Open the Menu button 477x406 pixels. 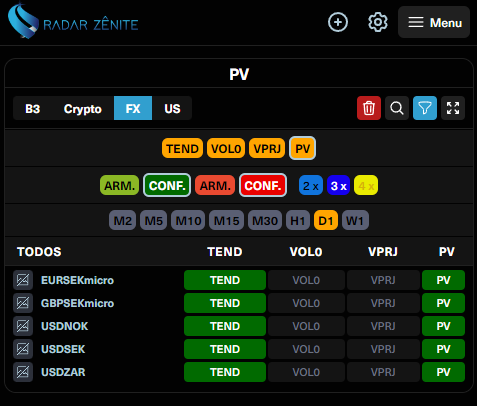coord(434,22)
